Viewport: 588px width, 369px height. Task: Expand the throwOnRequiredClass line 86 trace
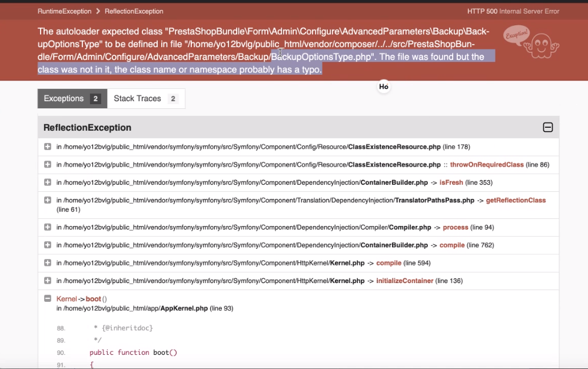pos(48,165)
